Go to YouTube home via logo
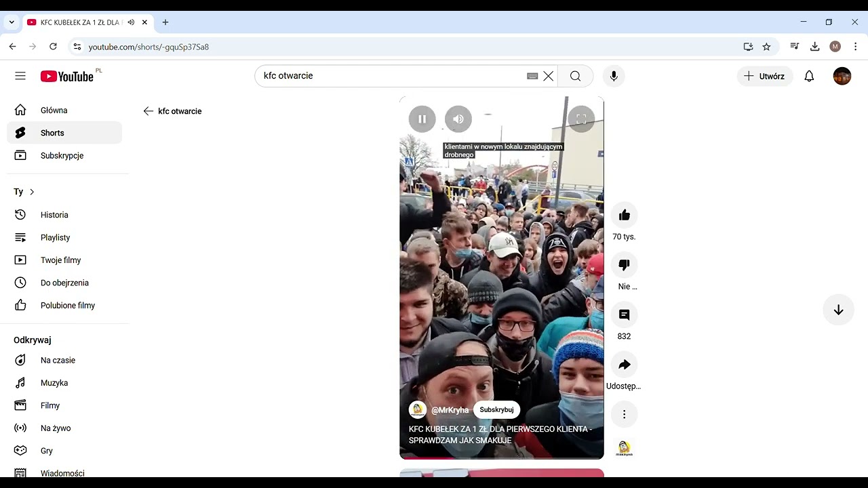This screenshot has height=488, width=868. pyautogui.click(x=67, y=76)
